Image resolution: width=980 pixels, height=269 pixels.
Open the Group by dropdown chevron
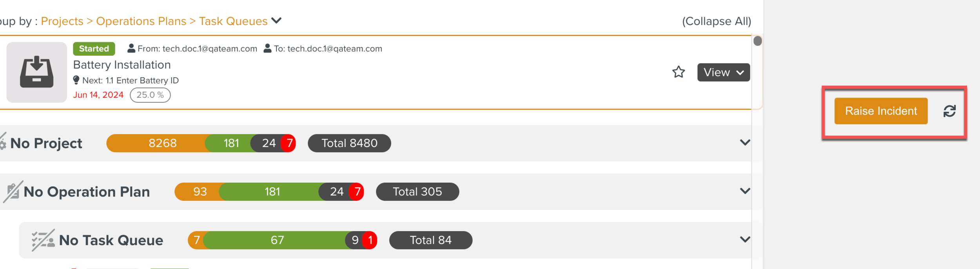[276, 20]
